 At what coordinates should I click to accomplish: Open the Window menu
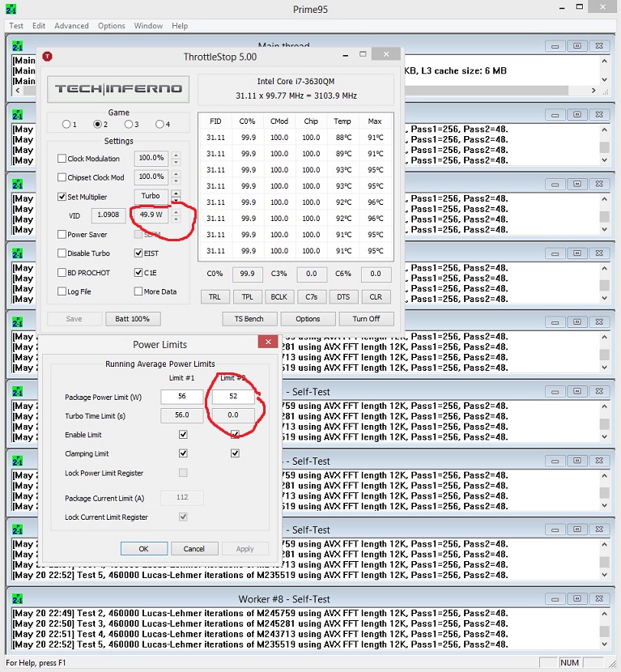point(148,26)
